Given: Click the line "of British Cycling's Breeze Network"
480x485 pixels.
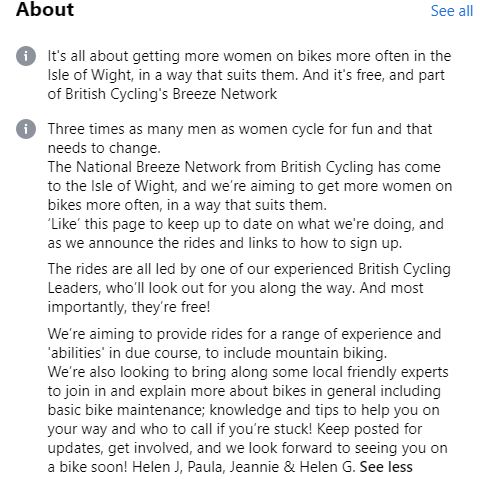Looking at the screenshot, I should click(162, 94).
